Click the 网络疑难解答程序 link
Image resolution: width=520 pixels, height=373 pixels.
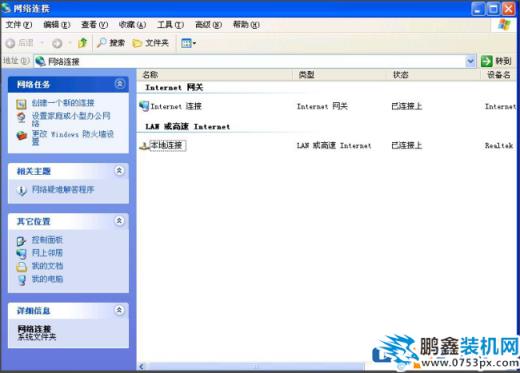[63, 190]
